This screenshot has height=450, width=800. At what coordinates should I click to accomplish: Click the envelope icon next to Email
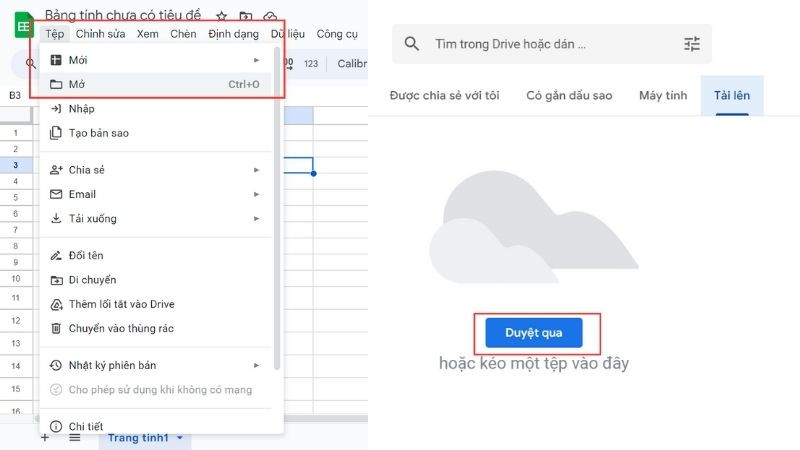click(x=56, y=194)
